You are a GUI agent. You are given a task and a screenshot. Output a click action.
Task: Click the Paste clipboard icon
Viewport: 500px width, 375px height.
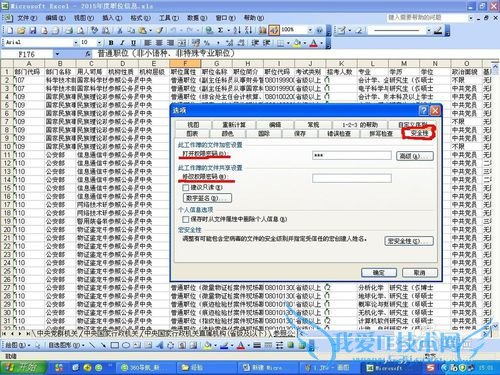coord(142,31)
